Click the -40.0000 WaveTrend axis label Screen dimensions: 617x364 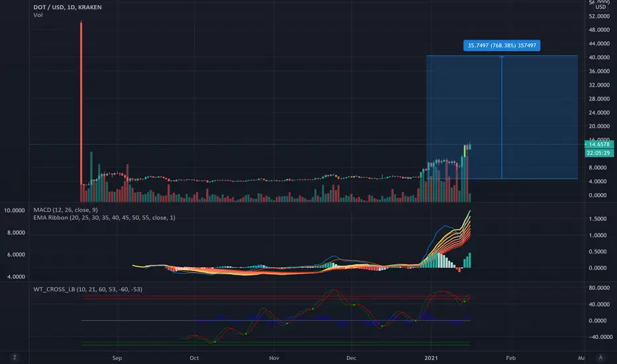[x=600, y=337]
